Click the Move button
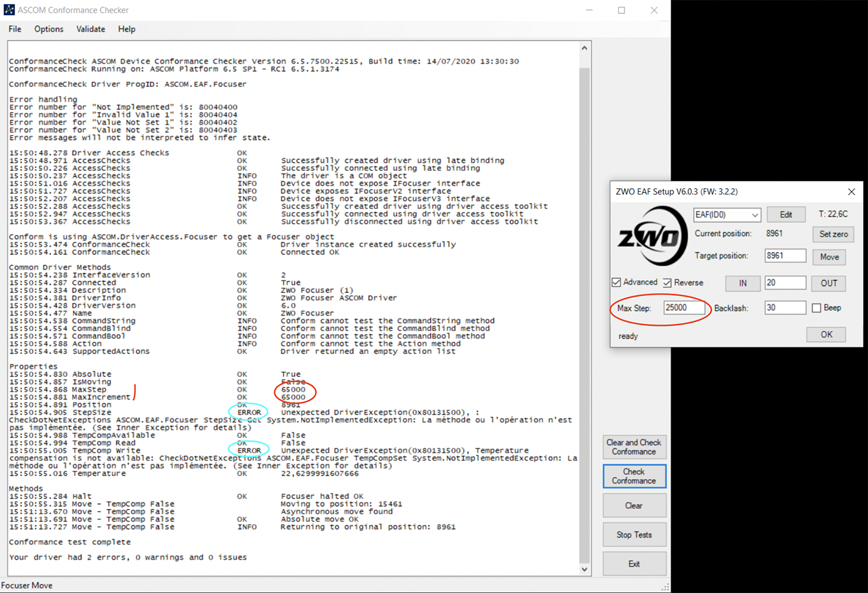This screenshot has width=868, height=593. tap(829, 257)
